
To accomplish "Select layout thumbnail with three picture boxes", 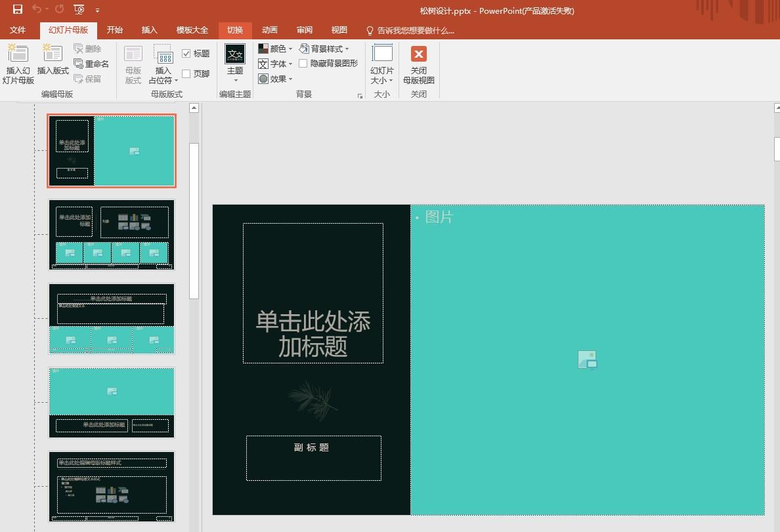I will coord(112,319).
